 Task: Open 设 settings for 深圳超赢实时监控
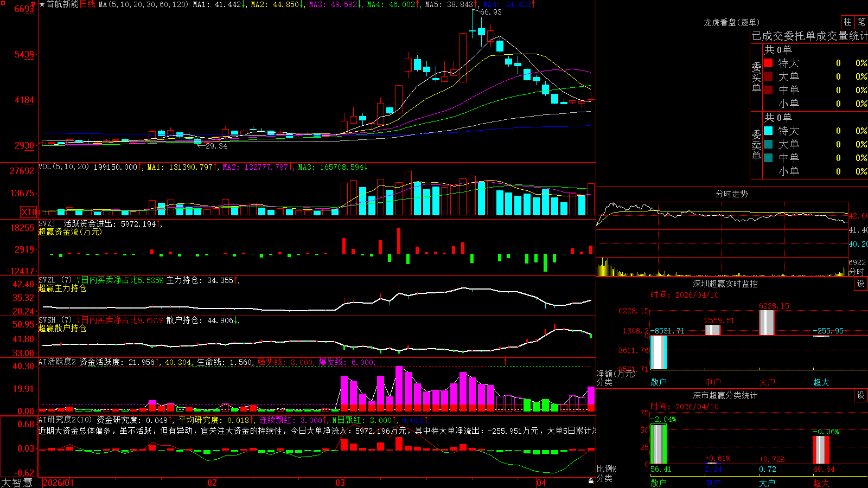(861, 284)
